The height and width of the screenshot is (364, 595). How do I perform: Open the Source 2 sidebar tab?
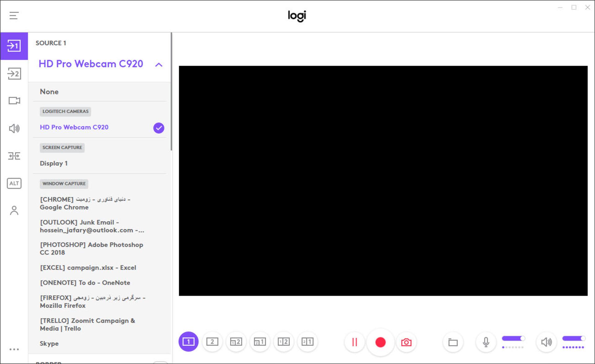(14, 74)
